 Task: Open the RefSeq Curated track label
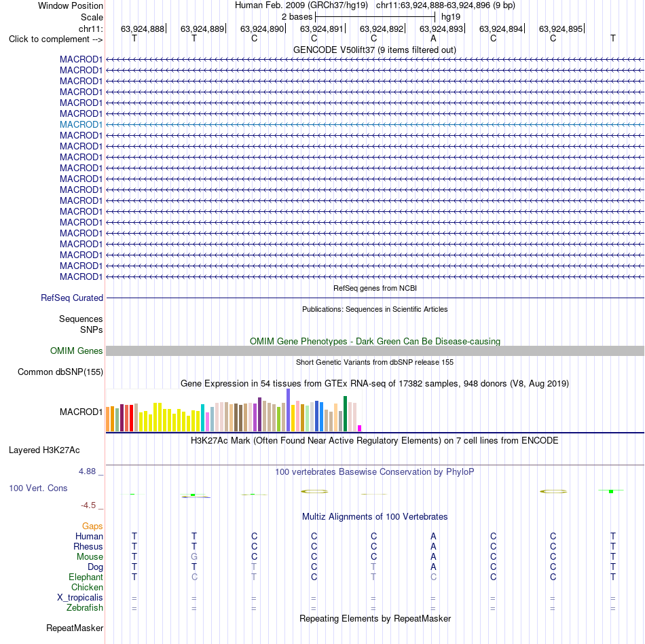click(72, 298)
